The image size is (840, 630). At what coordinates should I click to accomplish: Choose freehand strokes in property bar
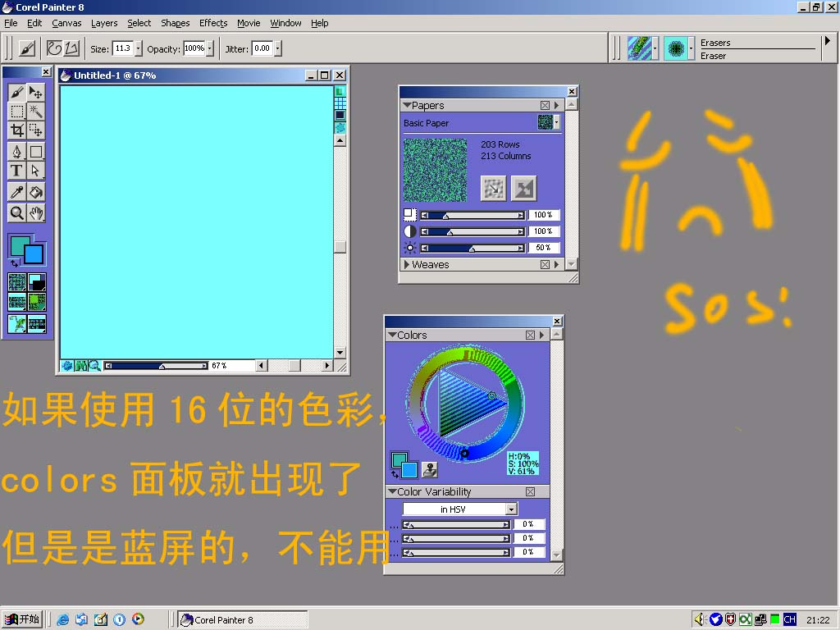54,48
